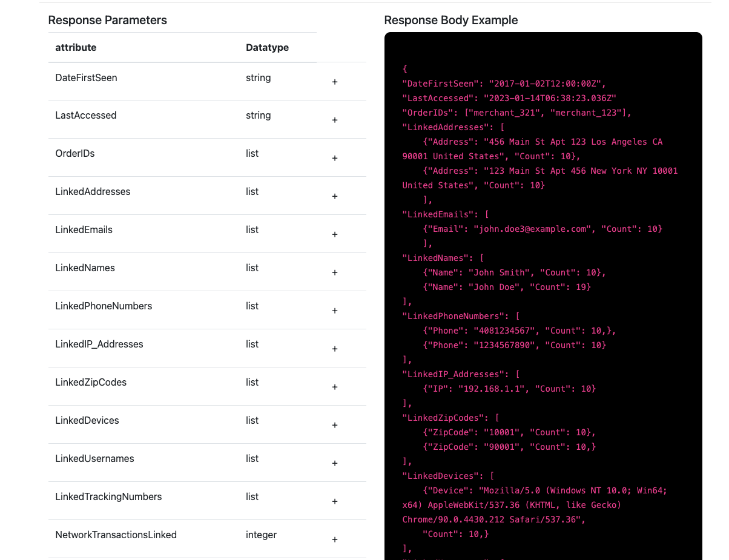This screenshot has height=560, width=729.
Task: Expand the LinkedAddresses row plus icon
Action: 335,196
